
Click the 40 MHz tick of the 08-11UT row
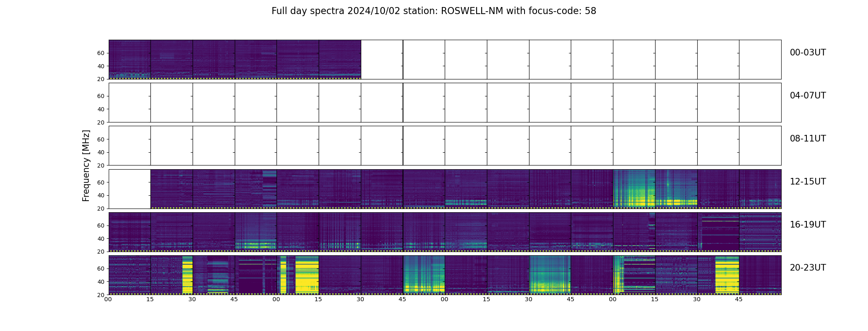(101, 152)
